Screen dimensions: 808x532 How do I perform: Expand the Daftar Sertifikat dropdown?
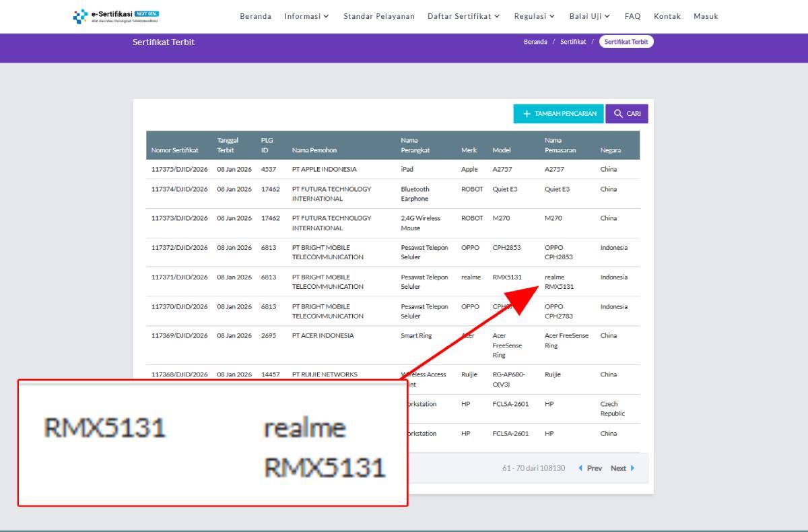(x=464, y=16)
